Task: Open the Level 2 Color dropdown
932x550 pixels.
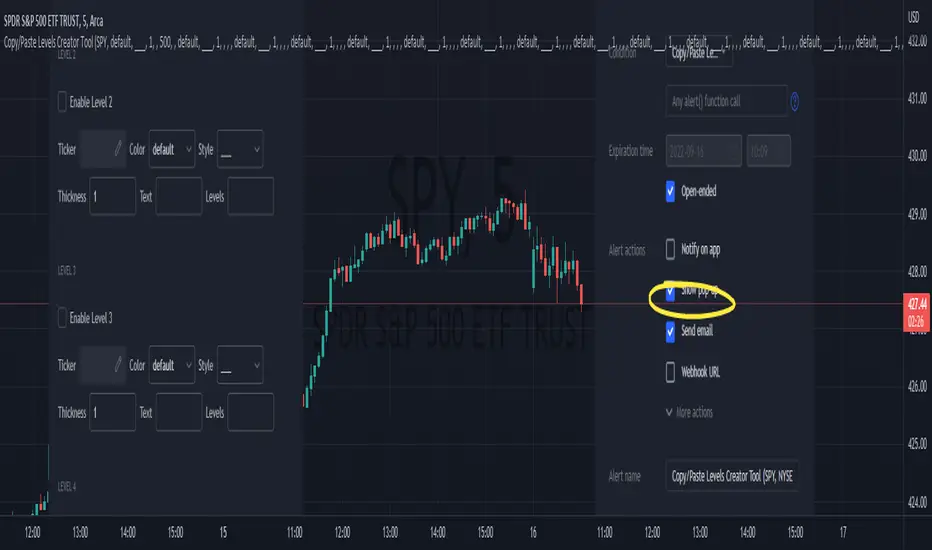Action: pyautogui.click(x=172, y=148)
